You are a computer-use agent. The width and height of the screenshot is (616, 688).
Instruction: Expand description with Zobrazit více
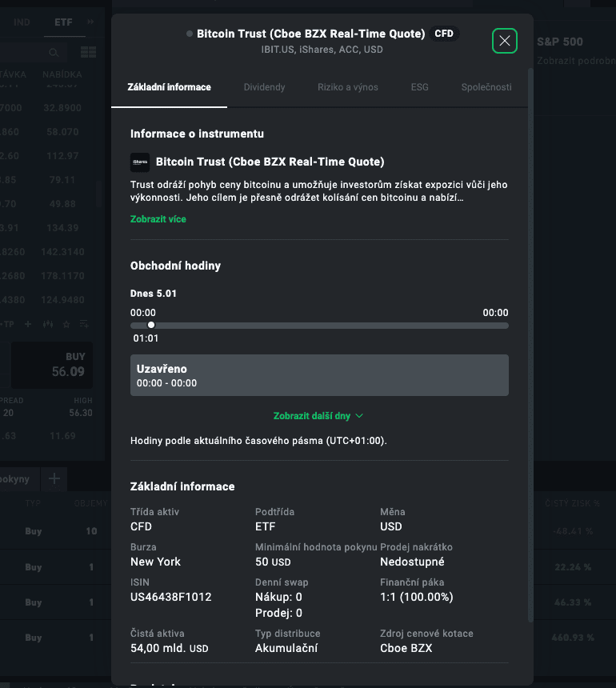tap(158, 218)
